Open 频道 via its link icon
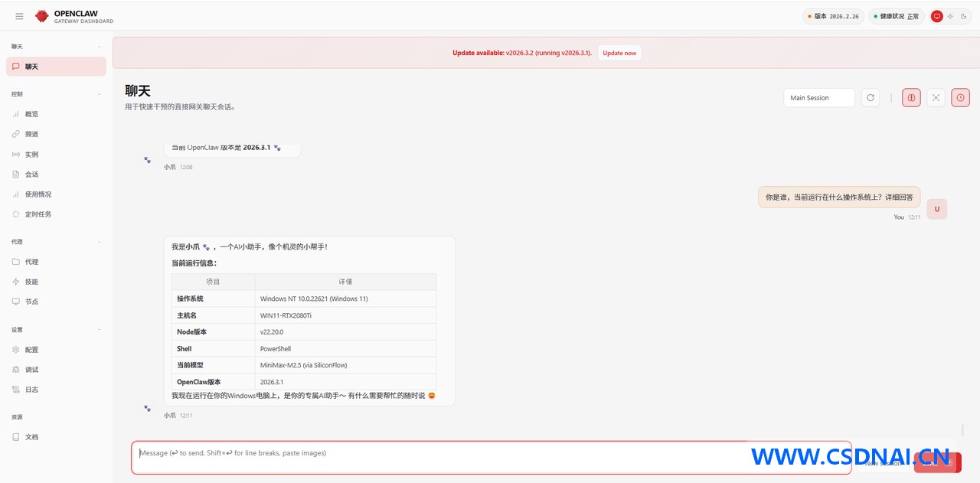 (16, 134)
